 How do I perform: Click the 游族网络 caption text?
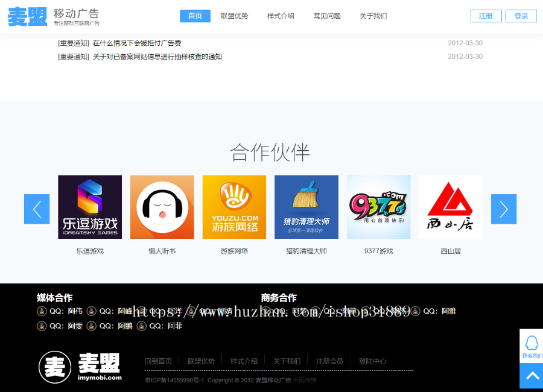tap(234, 251)
